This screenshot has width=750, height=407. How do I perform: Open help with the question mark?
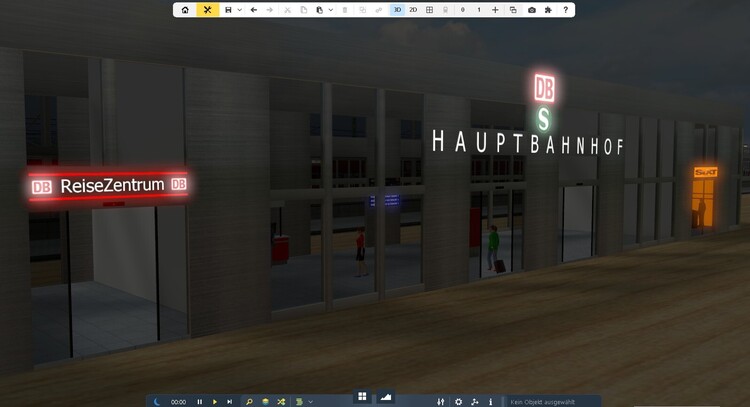coord(565,10)
